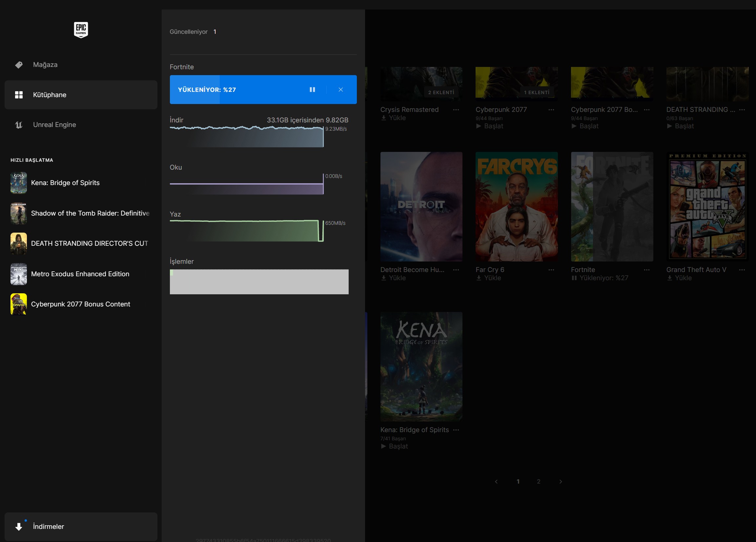Click the Mağaza tag icon
Screen dimensions: 756x542
pos(19,65)
